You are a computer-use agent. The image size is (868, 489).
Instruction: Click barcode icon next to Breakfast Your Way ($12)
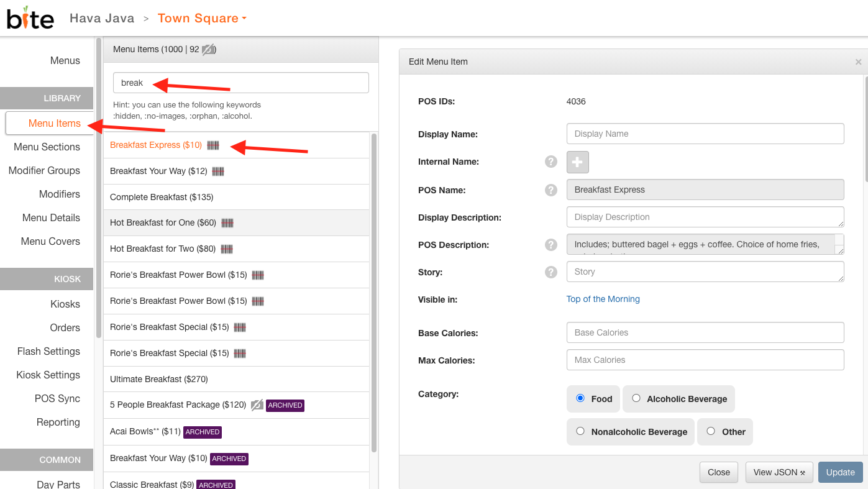pyautogui.click(x=218, y=171)
